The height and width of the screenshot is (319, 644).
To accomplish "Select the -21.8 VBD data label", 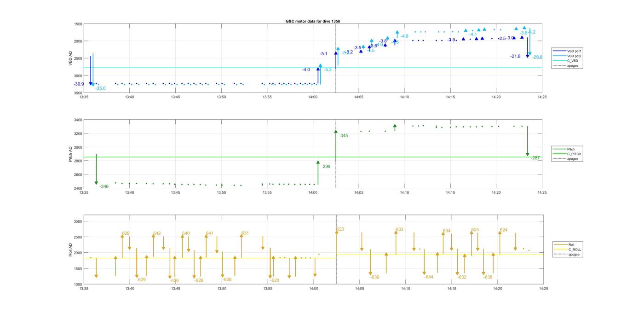I will (515, 57).
